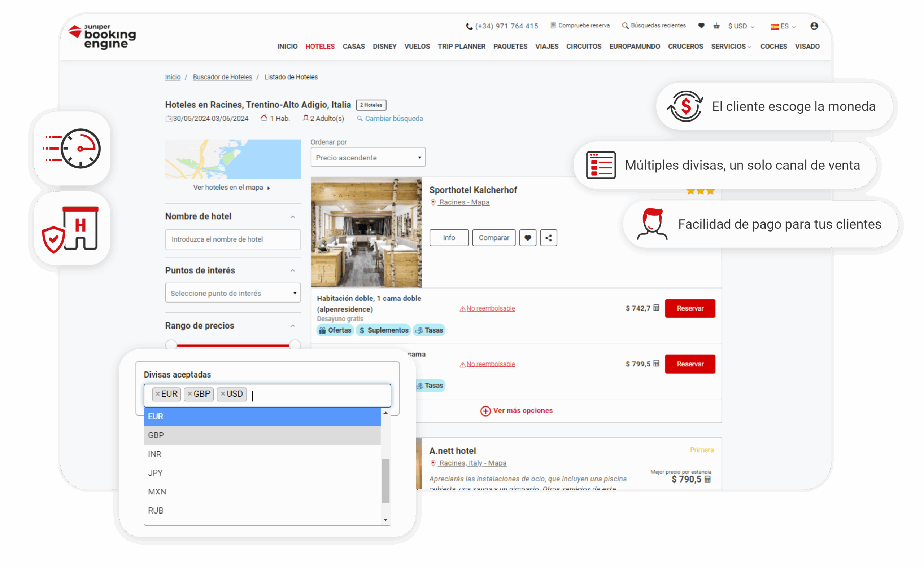Remove the GBP currency tag
This screenshot has width=924, height=568.
coord(190,394)
